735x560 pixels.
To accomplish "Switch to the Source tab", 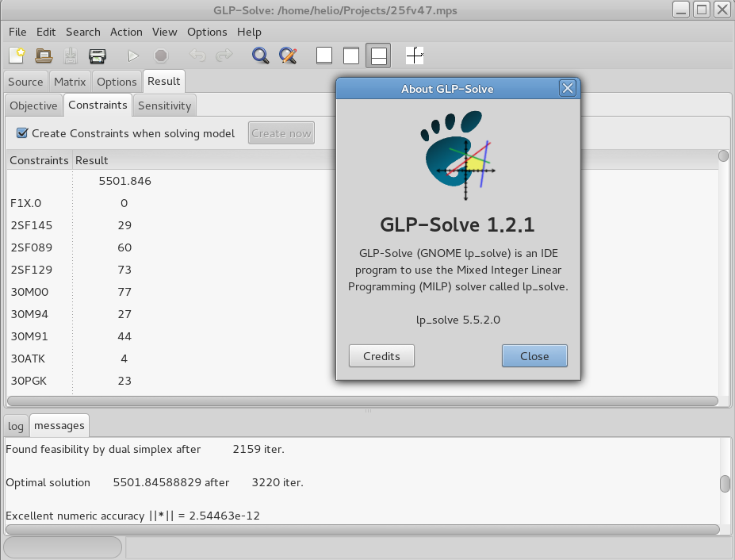I will (x=25, y=82).
